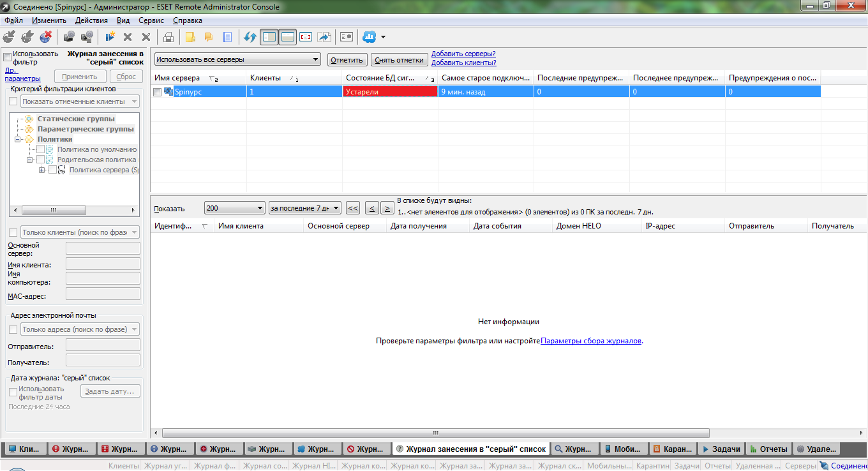
Task: Toggle the top server pane layout icon
Action: pyautogui.click(x=287, y=36)
